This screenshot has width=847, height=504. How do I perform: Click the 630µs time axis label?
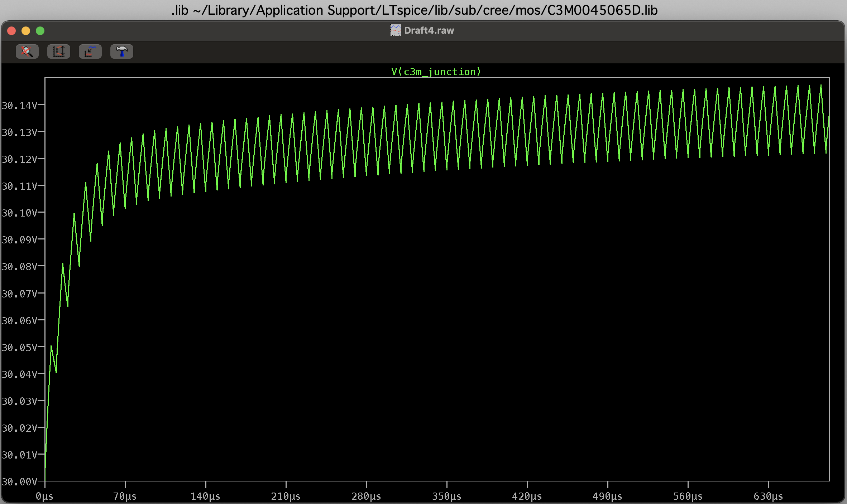[x=768, y=496]
